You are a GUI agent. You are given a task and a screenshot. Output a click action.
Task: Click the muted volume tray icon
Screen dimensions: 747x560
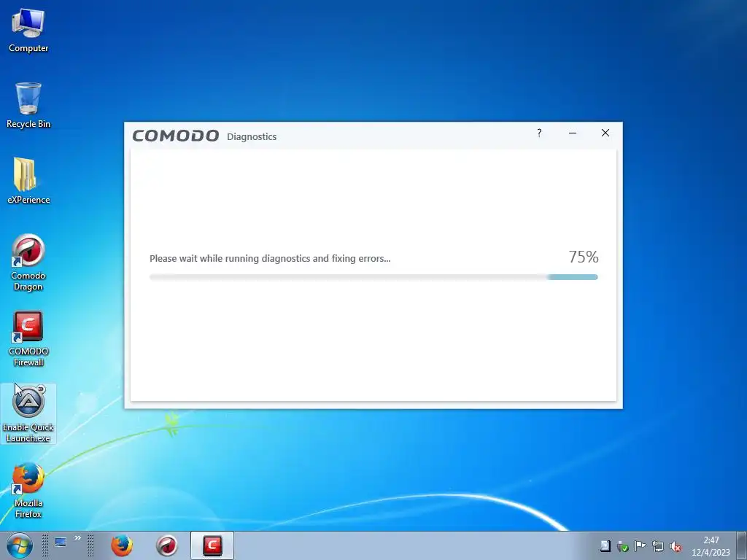point(676,546)
